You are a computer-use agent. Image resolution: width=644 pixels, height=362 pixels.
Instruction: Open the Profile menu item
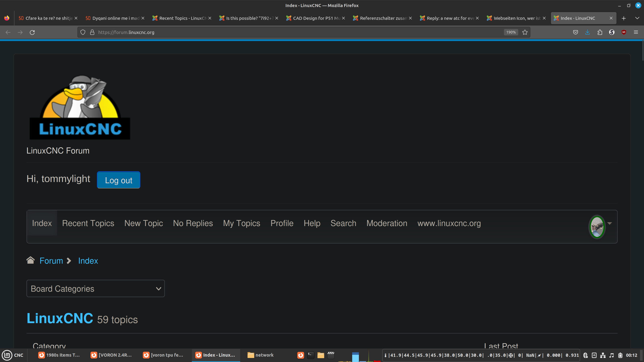(282, 223)
